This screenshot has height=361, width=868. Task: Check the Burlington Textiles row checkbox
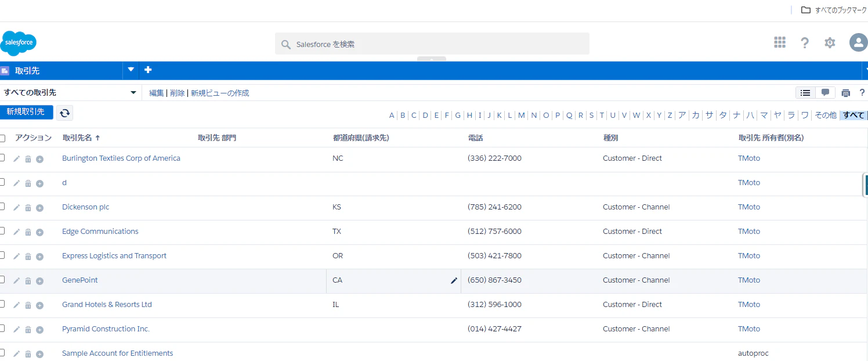tap(2, 158)
